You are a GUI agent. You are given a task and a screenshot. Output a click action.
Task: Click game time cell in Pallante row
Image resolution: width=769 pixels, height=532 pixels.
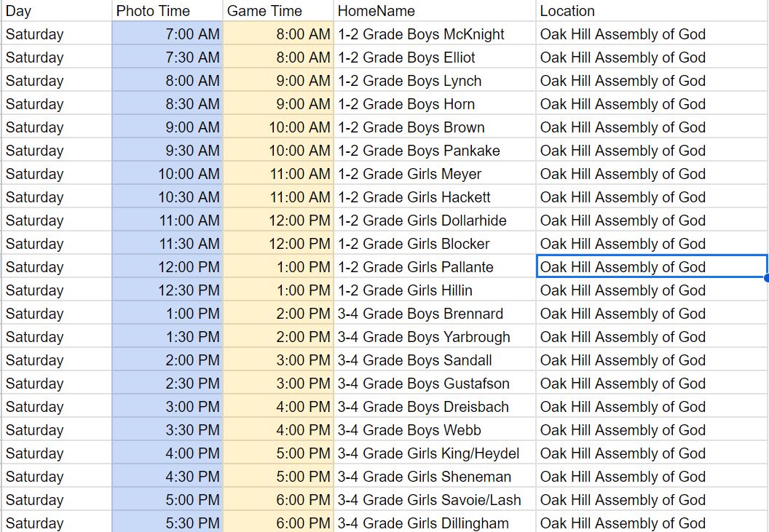pyautogui.click(x=278, y=267)
